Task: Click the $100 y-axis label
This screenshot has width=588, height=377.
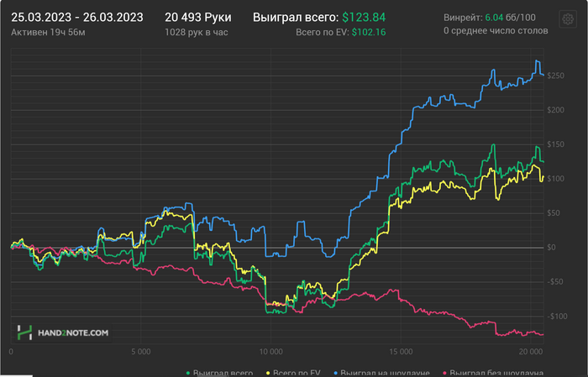Action: pos(555,179)
